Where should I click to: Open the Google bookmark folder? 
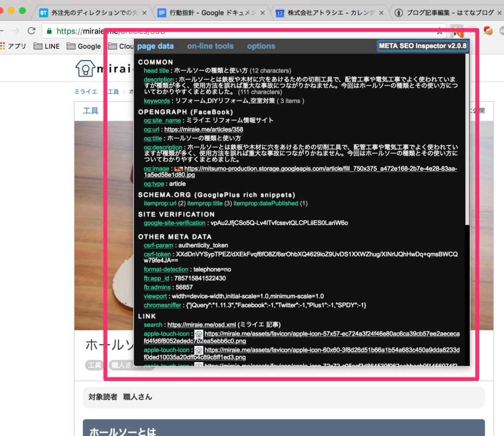coord(84,46)
